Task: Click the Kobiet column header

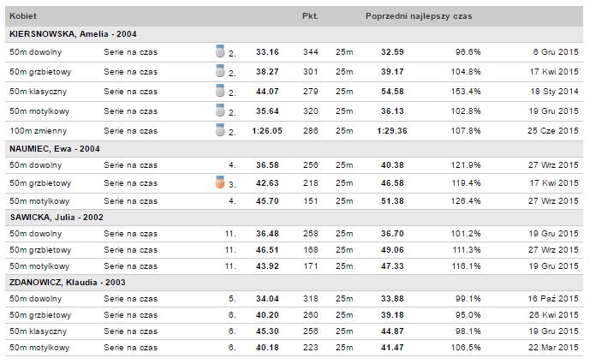Action: (x=23, y=15)
